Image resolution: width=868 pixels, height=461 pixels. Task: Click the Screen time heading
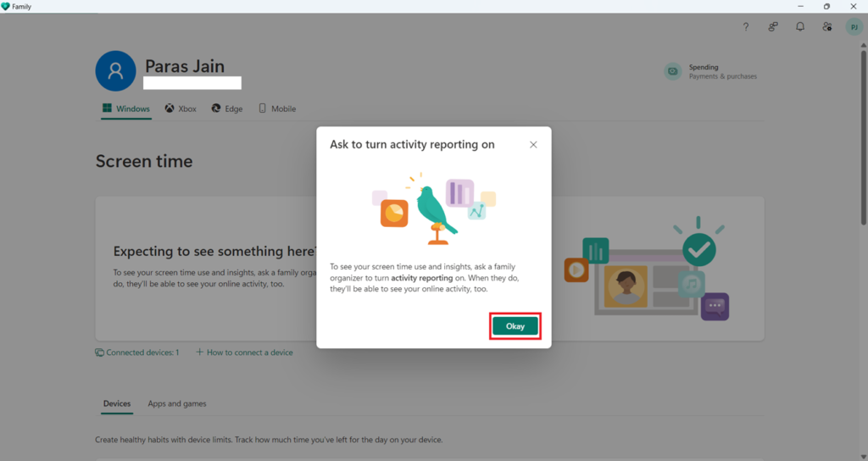[144, 161]
